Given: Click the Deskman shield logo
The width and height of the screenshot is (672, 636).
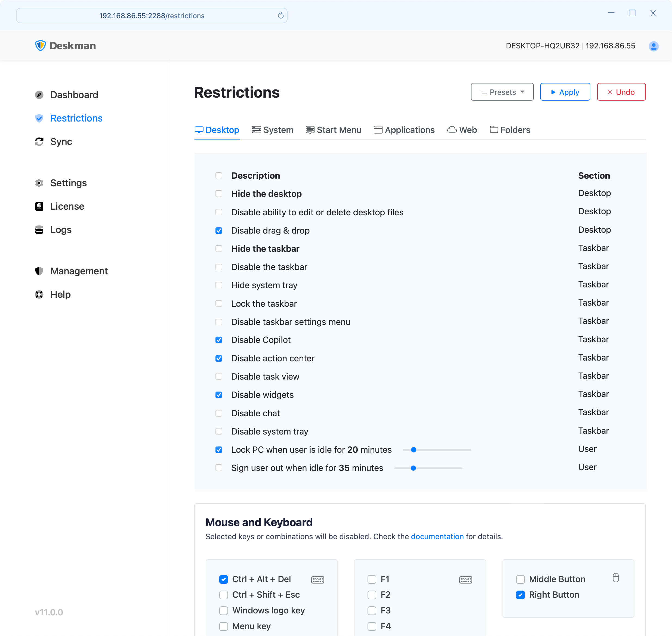Looking at the screenshot, I should pyautogui.click(x=40, y=45).
